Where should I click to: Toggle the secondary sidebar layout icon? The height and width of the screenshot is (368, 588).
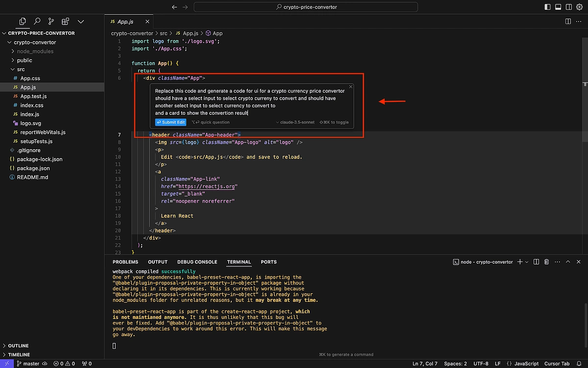[568, 7]
